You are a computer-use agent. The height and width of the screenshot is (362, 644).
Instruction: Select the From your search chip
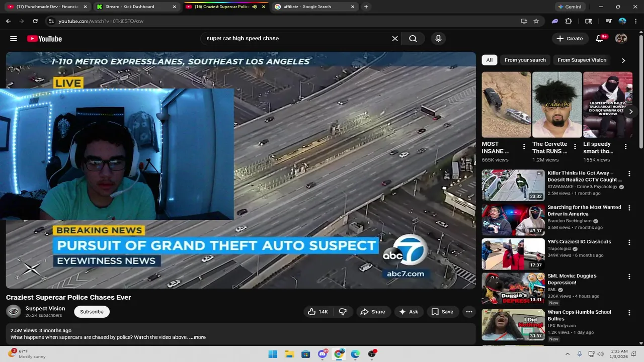[x=525, y=60]
